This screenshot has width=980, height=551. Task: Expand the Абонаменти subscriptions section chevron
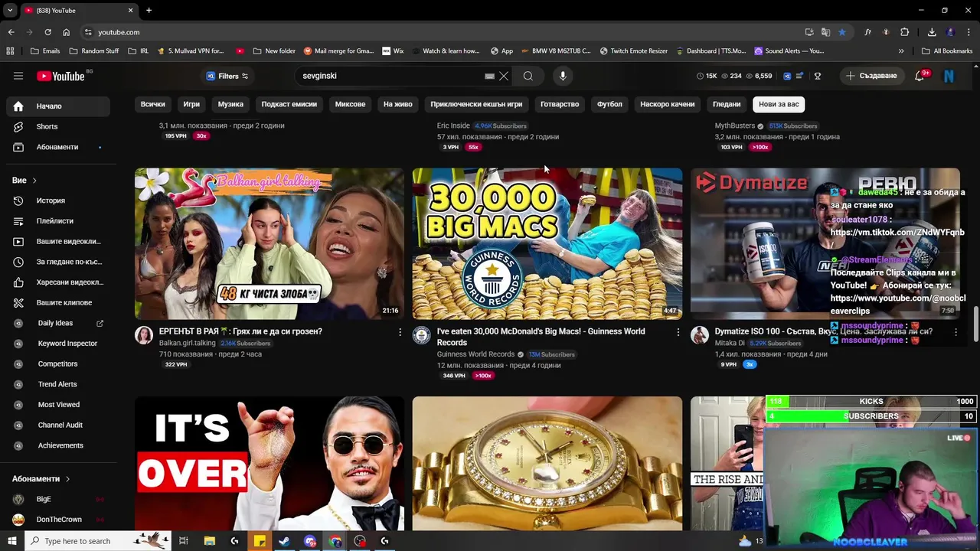[67, 479]
